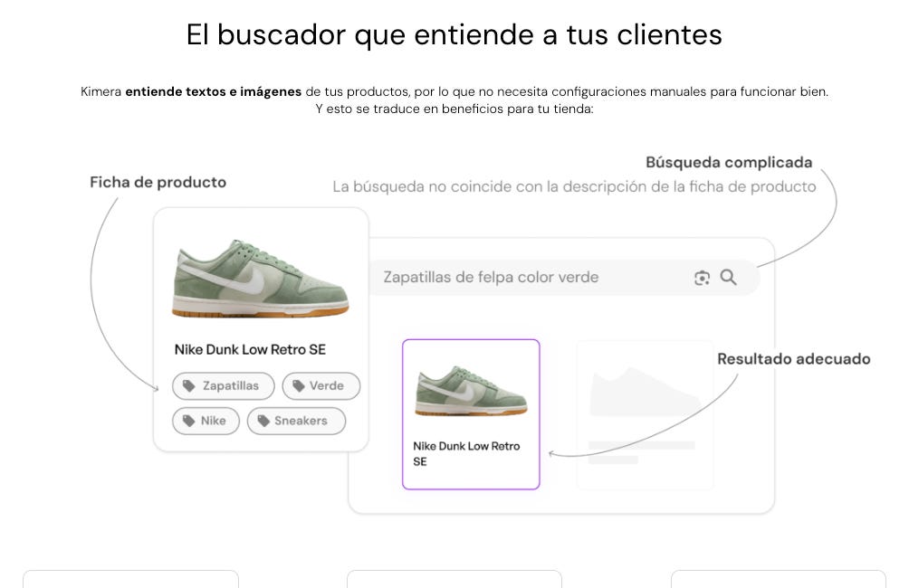Click the image search camera icon
This screenshot has height=588, width=909.
(x=702, y=278)
